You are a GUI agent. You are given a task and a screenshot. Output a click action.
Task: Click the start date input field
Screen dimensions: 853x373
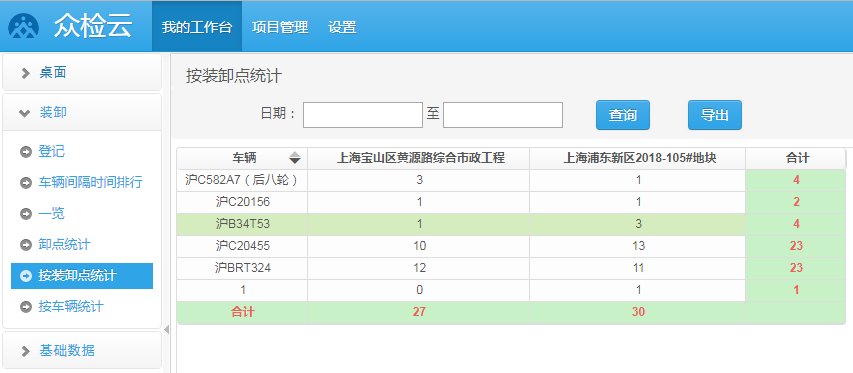tap(363, 115)
